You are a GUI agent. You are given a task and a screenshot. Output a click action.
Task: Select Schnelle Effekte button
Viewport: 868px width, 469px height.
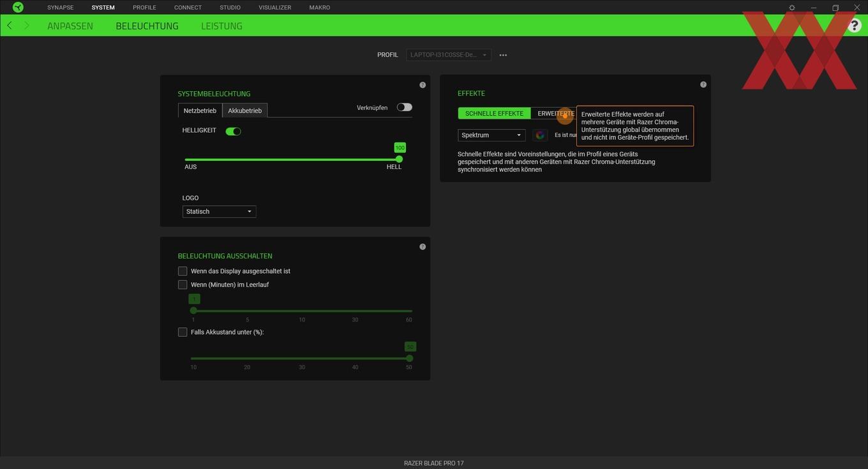tap(494, 114)
